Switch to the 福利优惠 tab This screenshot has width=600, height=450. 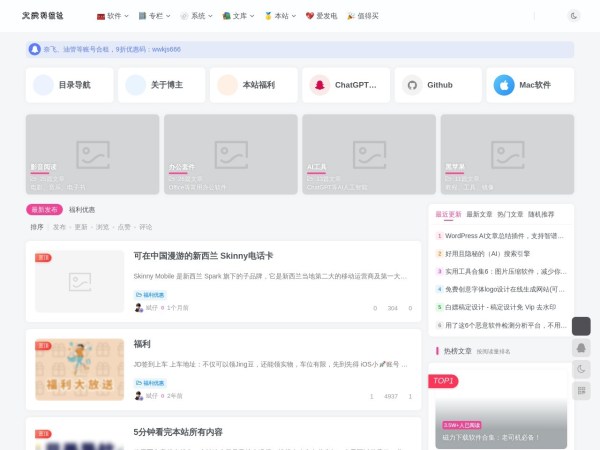(x=82, y=210)
